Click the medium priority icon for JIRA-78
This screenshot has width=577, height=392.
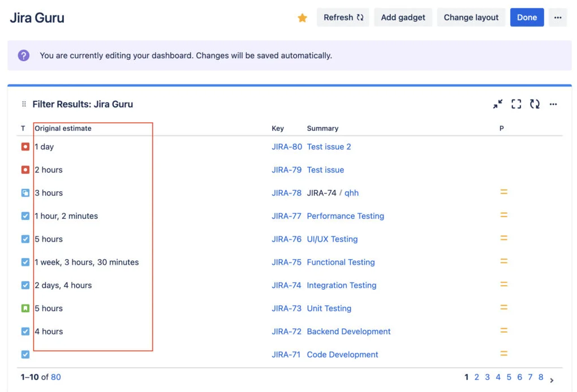point(504,192)
